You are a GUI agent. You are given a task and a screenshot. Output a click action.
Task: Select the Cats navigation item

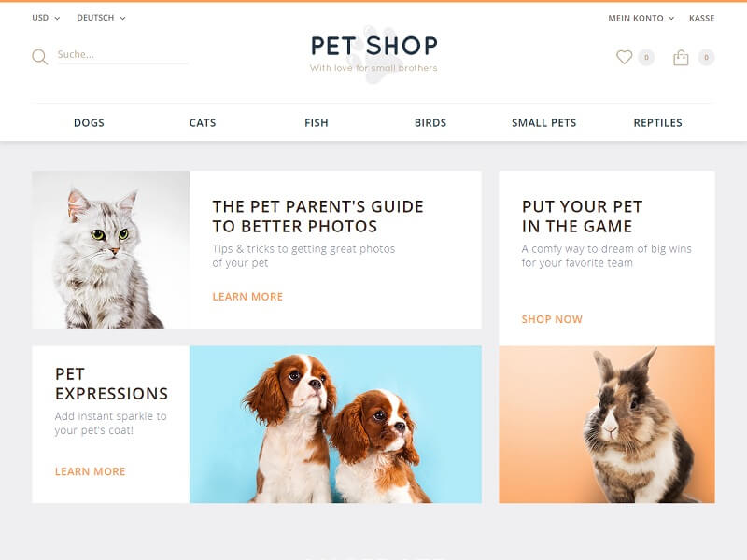203,123
